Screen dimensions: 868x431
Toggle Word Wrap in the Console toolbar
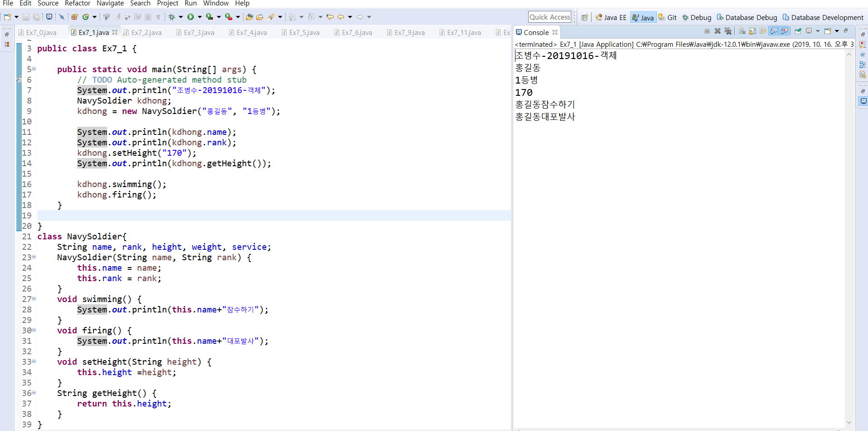coord(763,31)
